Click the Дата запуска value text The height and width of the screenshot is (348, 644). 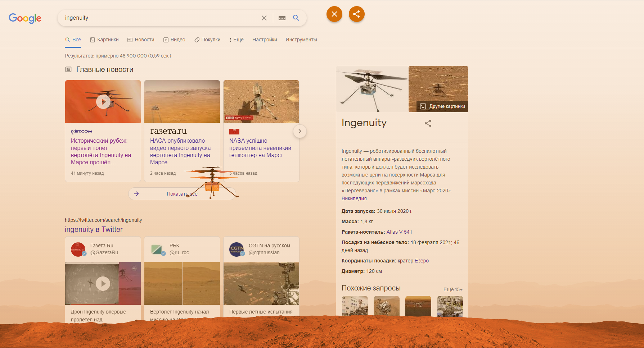pyautogui.click(x=395, y=211)
